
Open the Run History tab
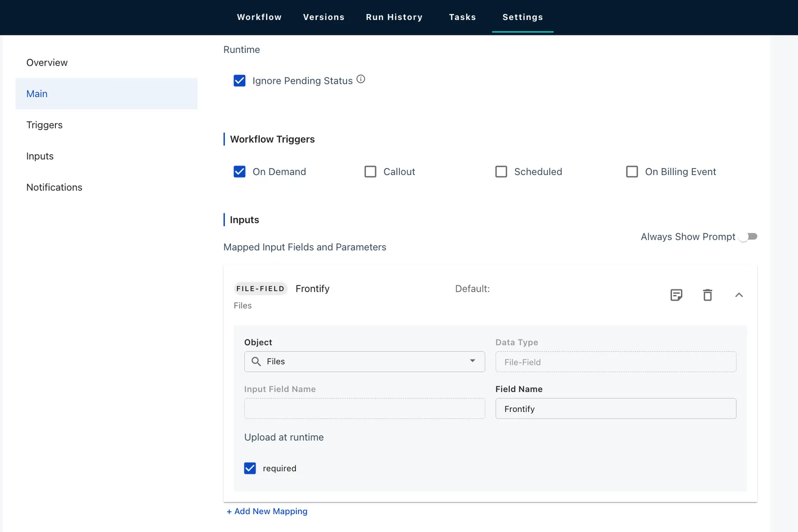tap(394, 17)
